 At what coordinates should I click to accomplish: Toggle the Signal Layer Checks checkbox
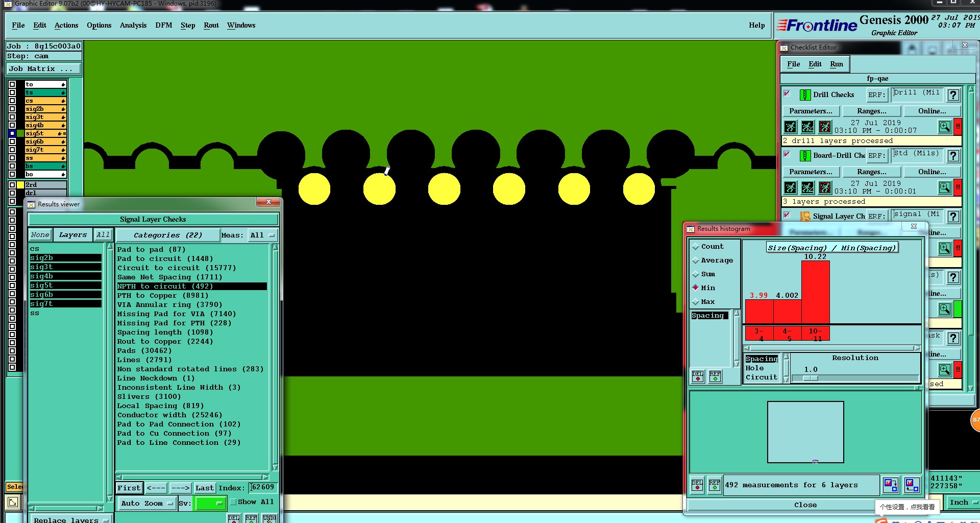point(787,215)
